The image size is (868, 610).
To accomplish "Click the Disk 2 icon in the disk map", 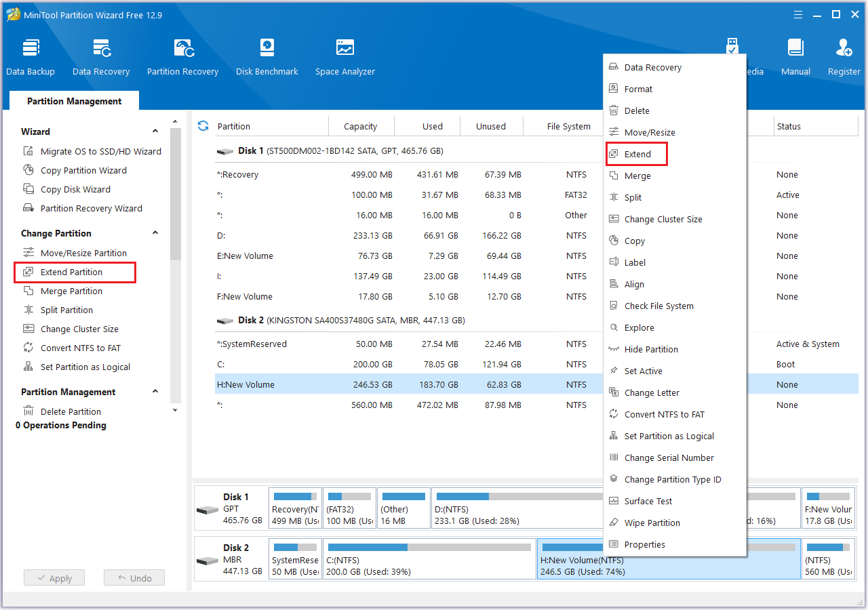I will (208, 561).
